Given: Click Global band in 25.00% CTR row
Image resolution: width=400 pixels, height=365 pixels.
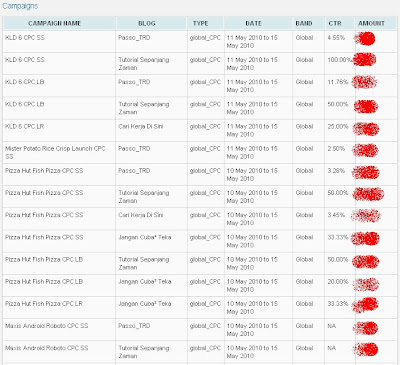Looking at the screenshot, I should pyautogui.click(x=304, y=126).
